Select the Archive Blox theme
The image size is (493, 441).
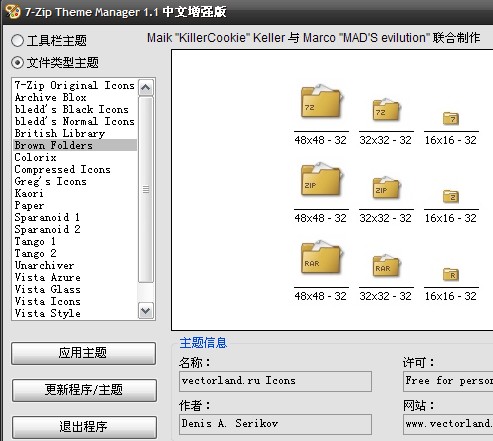point(75,97)
